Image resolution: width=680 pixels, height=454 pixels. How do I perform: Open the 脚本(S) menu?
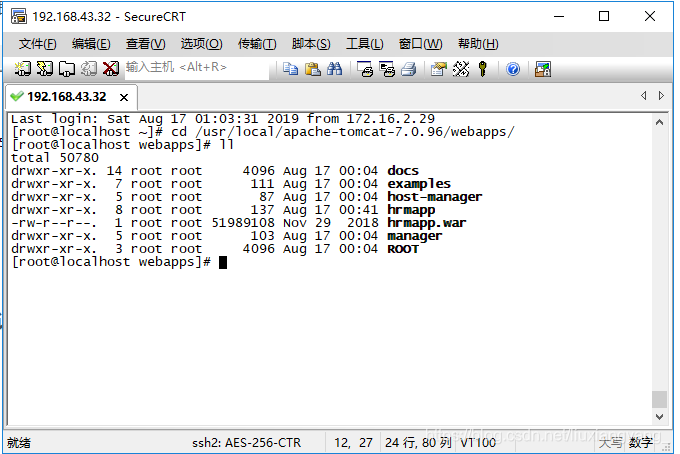(311, 44)
